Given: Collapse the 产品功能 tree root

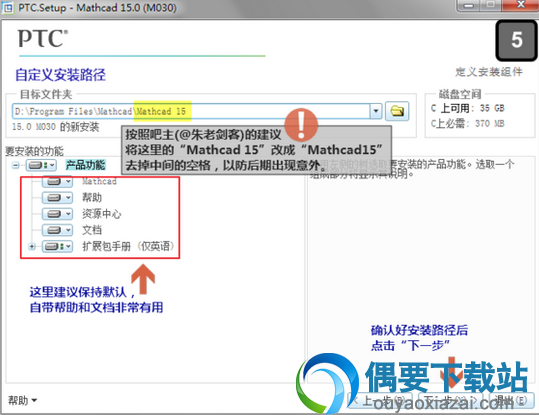Looking at the screenshot, I should click(x=15, y=165).
